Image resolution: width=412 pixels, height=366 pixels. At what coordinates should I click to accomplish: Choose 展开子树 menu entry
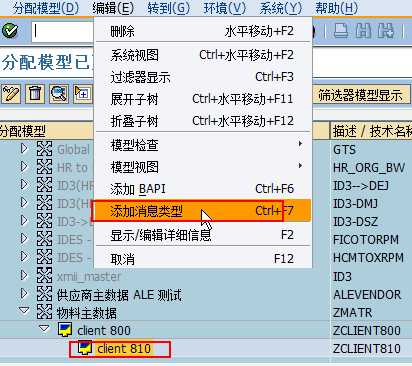pyautogui.click(x=203, y=99)
